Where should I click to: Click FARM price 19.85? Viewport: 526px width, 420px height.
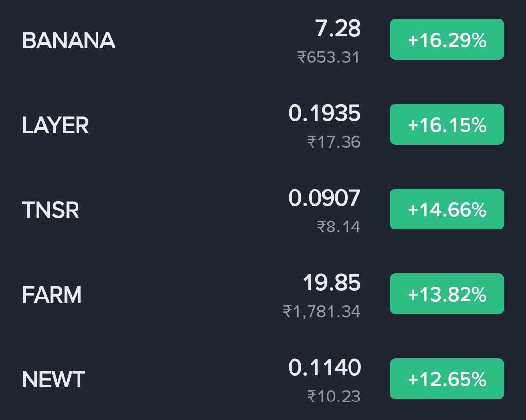coord(332,283)
